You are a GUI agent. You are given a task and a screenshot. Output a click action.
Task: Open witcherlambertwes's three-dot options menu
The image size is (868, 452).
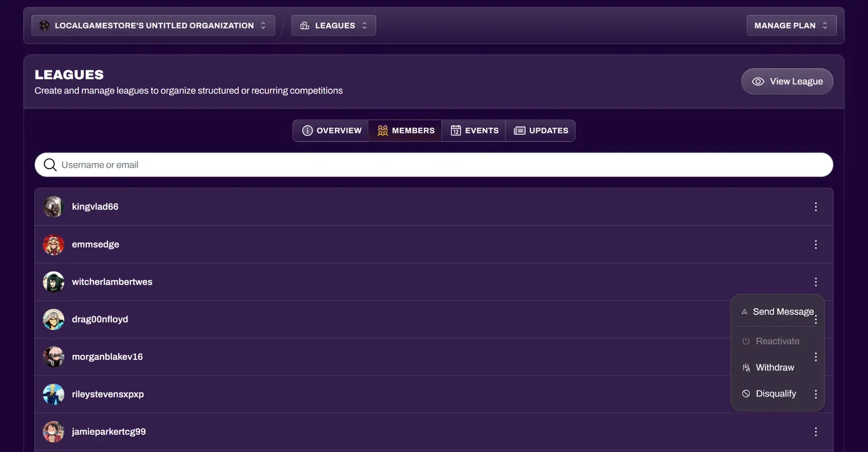point(815,282)
